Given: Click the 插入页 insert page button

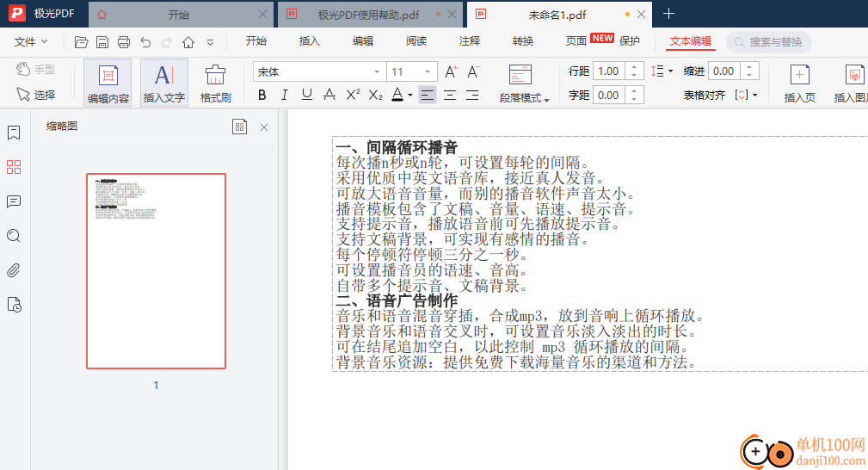Looking at the screenshot, I should click(x=799, y=83).
